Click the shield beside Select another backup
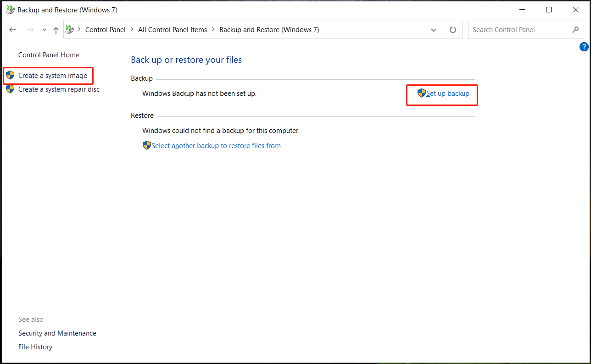 click(x=146, y=145)
